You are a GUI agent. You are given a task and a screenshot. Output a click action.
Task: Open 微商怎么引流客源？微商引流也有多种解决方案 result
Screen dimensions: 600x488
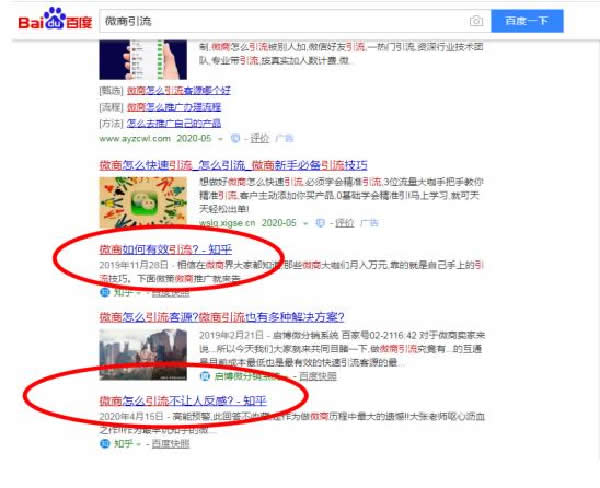231,318
